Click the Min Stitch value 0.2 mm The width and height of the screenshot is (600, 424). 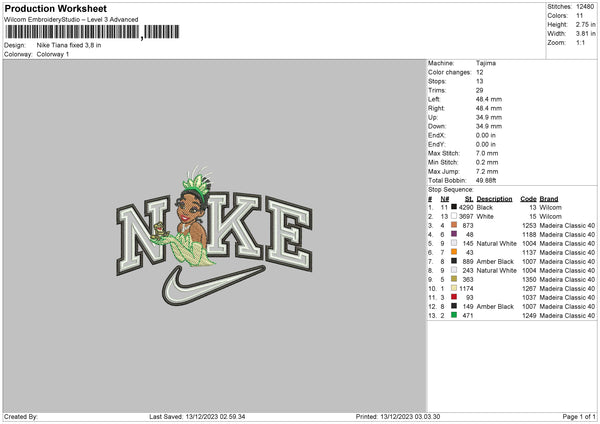487,162
